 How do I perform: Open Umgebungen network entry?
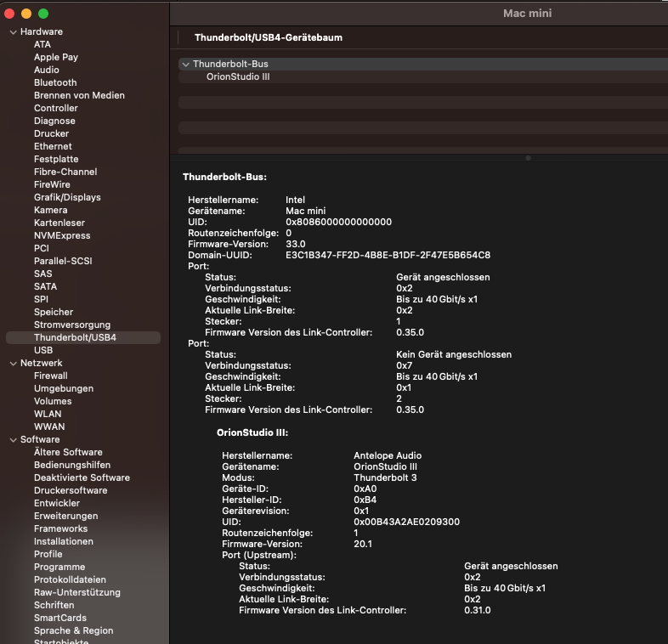[x=64, y=388]
